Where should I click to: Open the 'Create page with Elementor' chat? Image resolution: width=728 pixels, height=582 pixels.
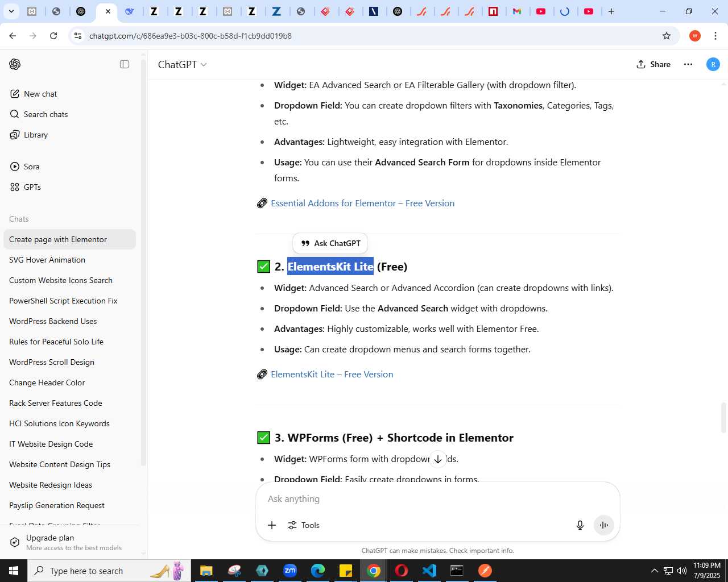pos(69,239)
